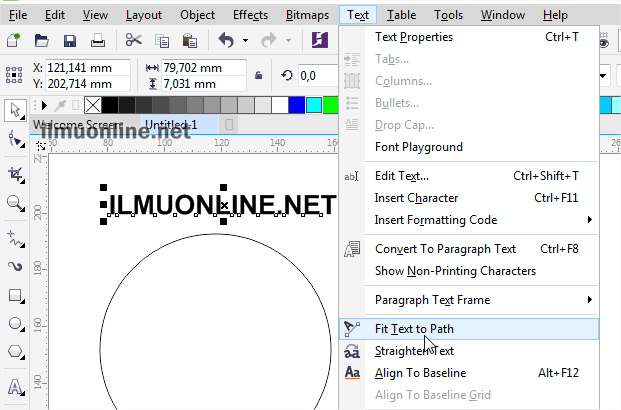
Task: Choose Straighten Text
Action: [x=469, y=351]
